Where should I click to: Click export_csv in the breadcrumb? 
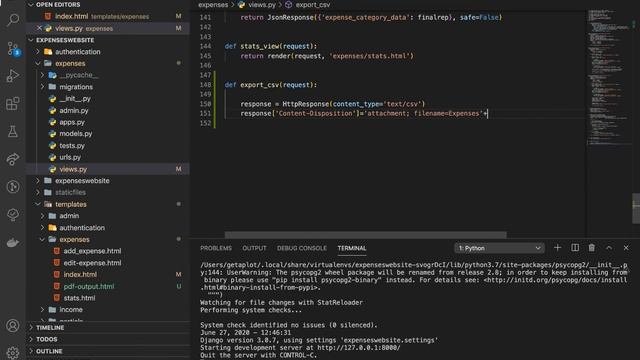(313, 5)
